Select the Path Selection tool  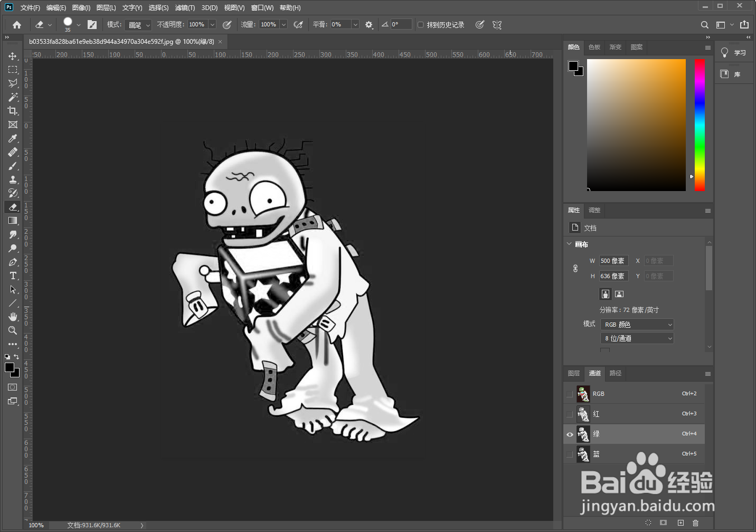(x=13, y=289)
